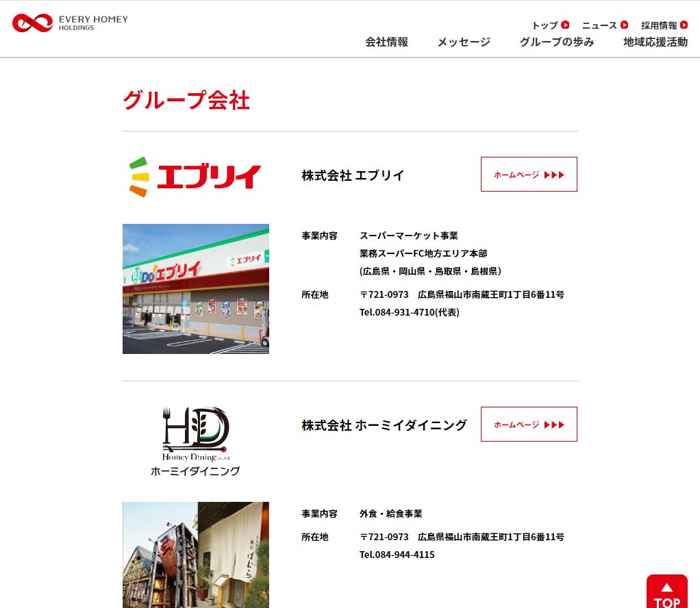The height and width of the screenshot is (608, 700).
Task: Open ホーミイダイニング ホームページ button
Action: pos(529,425)
